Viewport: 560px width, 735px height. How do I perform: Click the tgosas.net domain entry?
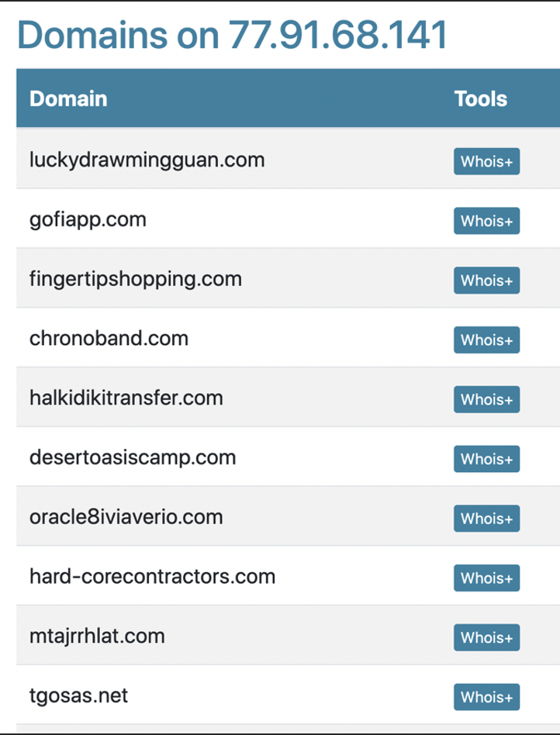pos(78,695)
